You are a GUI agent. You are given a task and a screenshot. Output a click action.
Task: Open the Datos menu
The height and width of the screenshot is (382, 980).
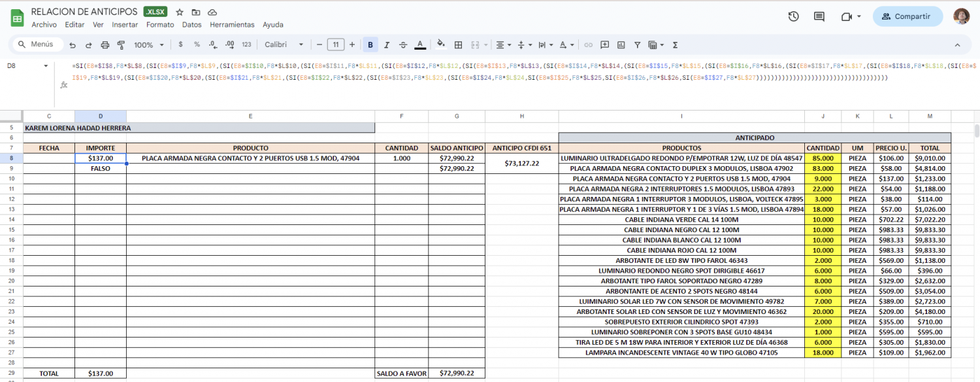click(x=191, y=24)
